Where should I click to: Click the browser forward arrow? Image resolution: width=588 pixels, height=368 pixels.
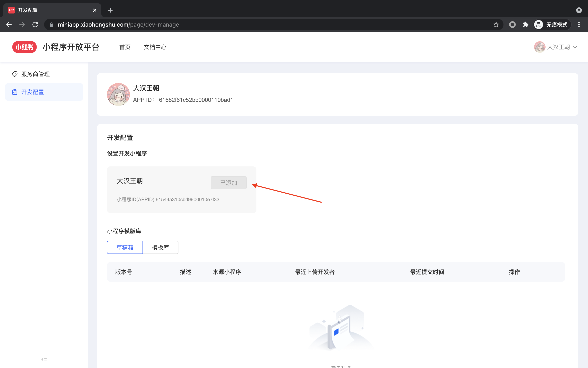tap(22, 25)
